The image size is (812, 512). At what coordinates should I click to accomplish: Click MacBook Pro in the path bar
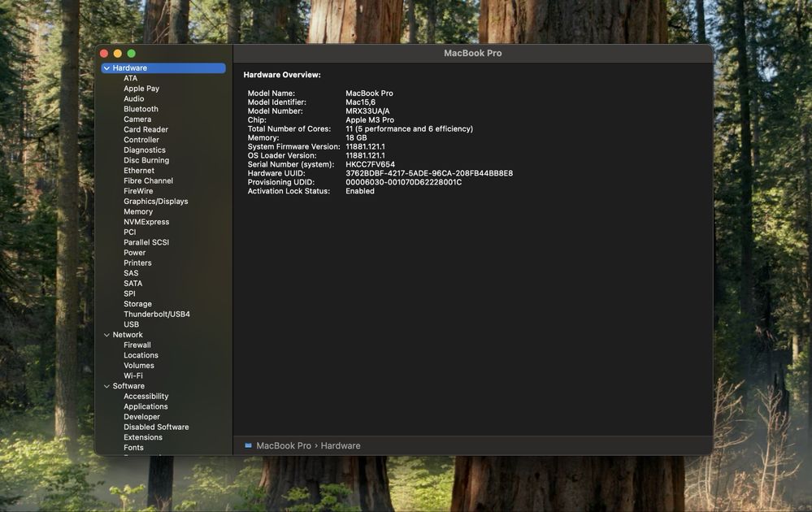(x=284, y=445)
